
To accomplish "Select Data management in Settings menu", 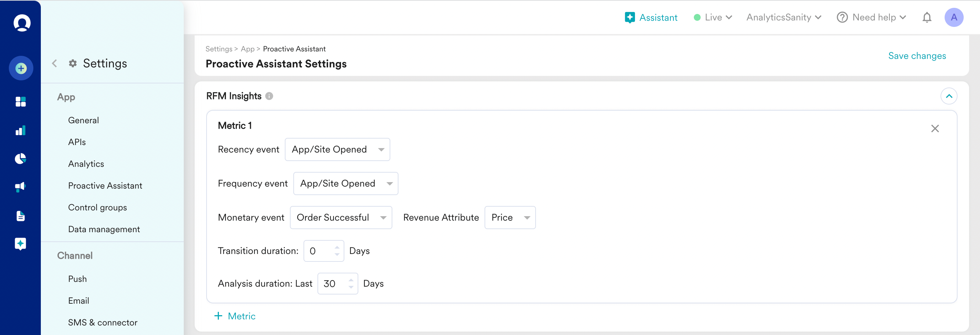I will (104, 229).
